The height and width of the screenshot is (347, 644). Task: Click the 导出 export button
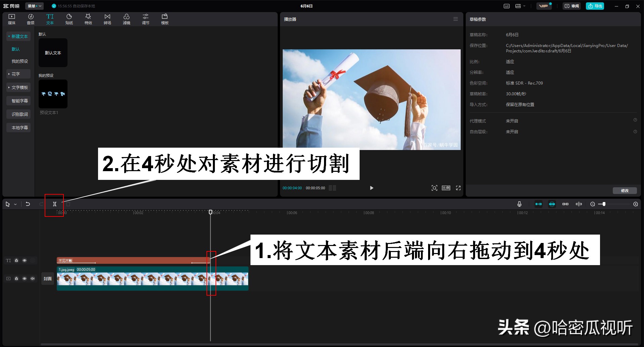595,6
